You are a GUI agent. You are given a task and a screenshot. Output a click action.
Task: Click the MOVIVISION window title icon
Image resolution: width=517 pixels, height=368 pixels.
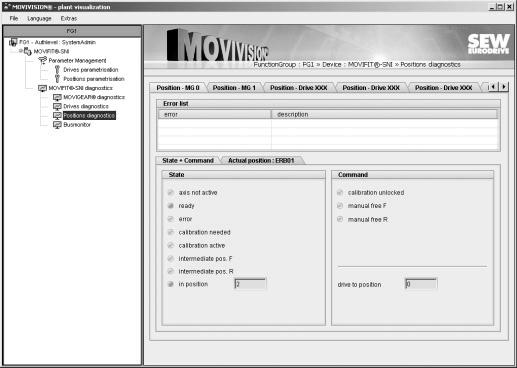(x=6, y=7)
